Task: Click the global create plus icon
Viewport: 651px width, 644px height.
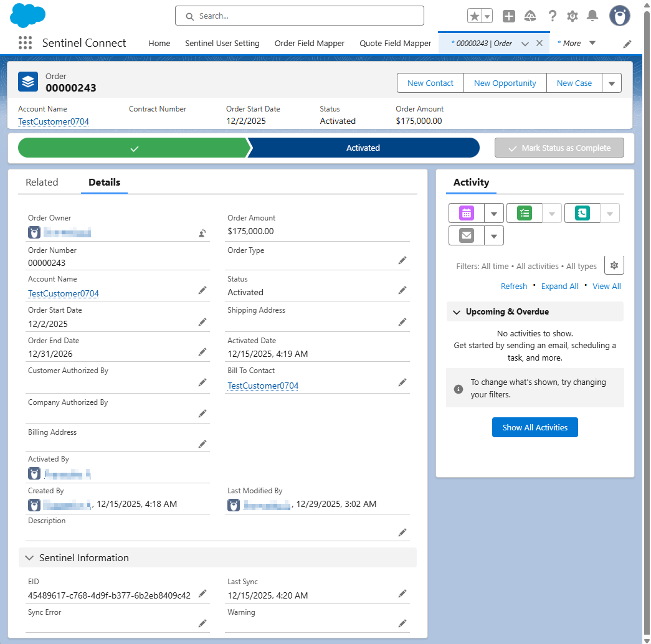Action: (509, 16)
